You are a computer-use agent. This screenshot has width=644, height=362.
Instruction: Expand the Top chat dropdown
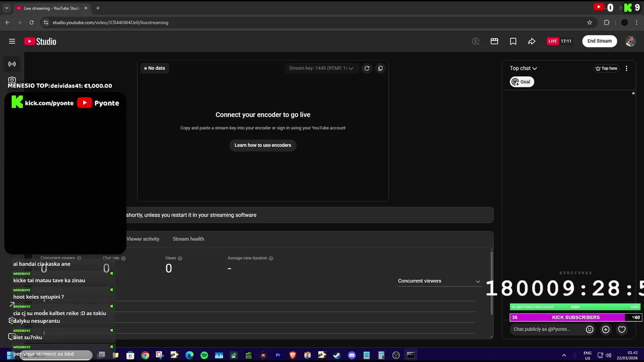point(523,68)
